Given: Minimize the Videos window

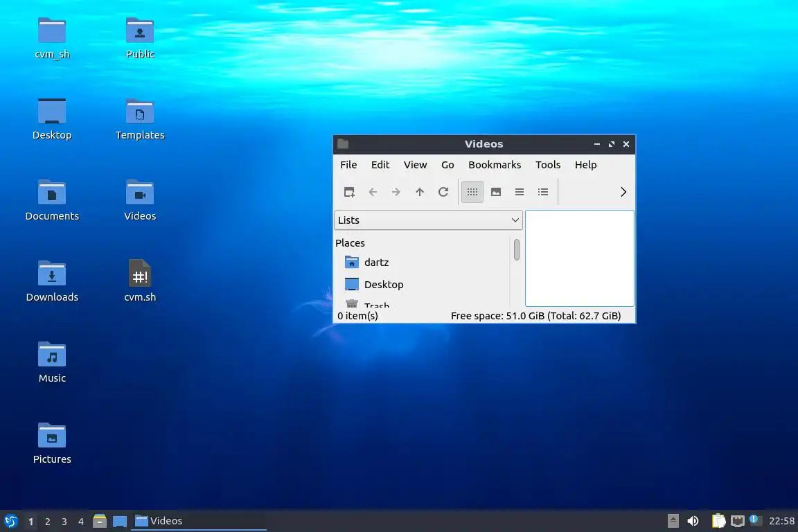Looking at the screenshot, I should pos(597,144).
